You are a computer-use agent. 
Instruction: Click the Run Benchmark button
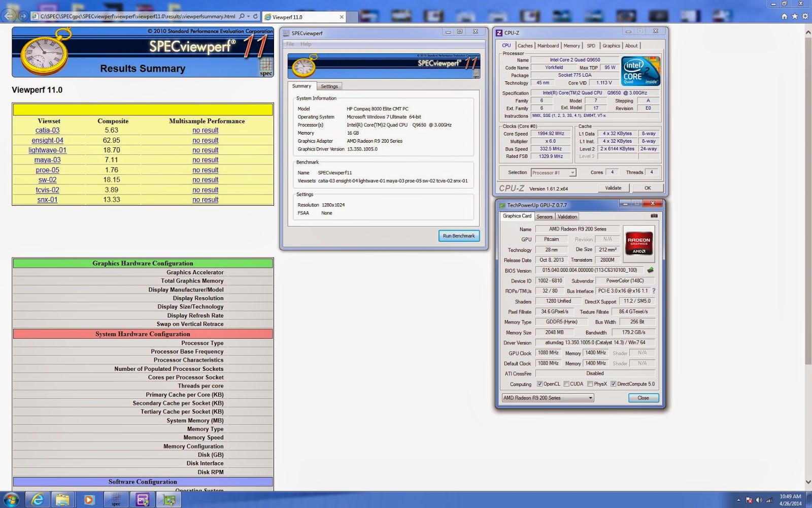point(459,236)
